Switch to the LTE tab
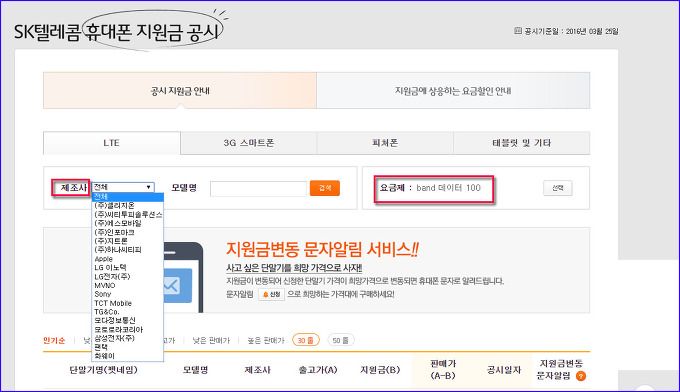Image resolution: width=680 pixels, height=392 pixels. [112, 143]
